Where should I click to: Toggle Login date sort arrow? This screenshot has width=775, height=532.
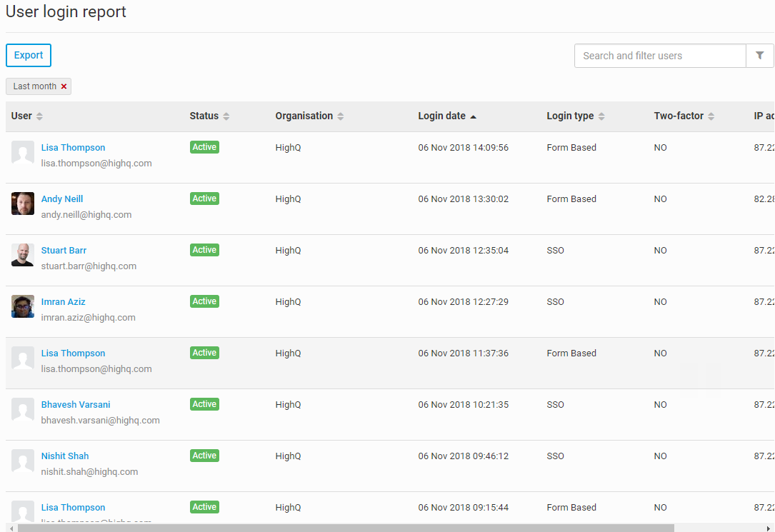[x=473, y=116]
